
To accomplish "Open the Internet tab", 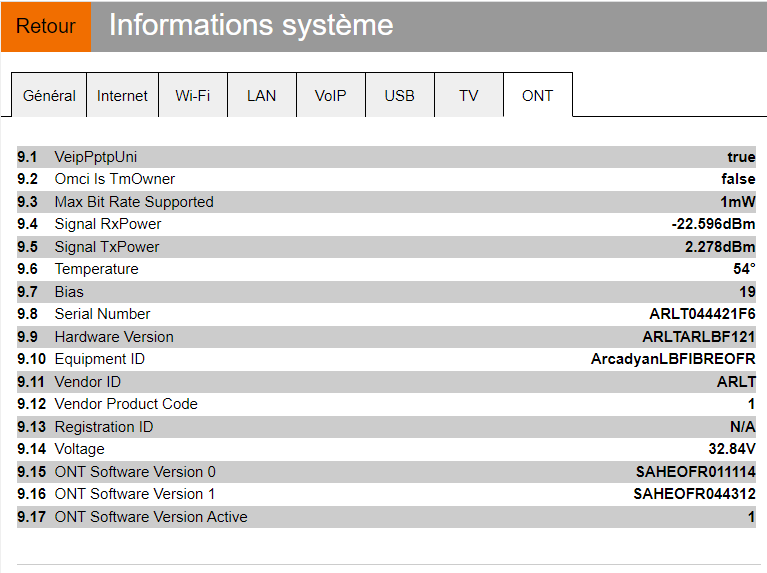I will pos(122,96).
